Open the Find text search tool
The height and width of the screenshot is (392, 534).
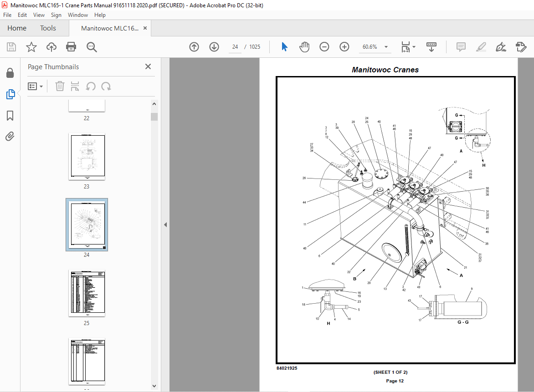(x=92, y=47)
